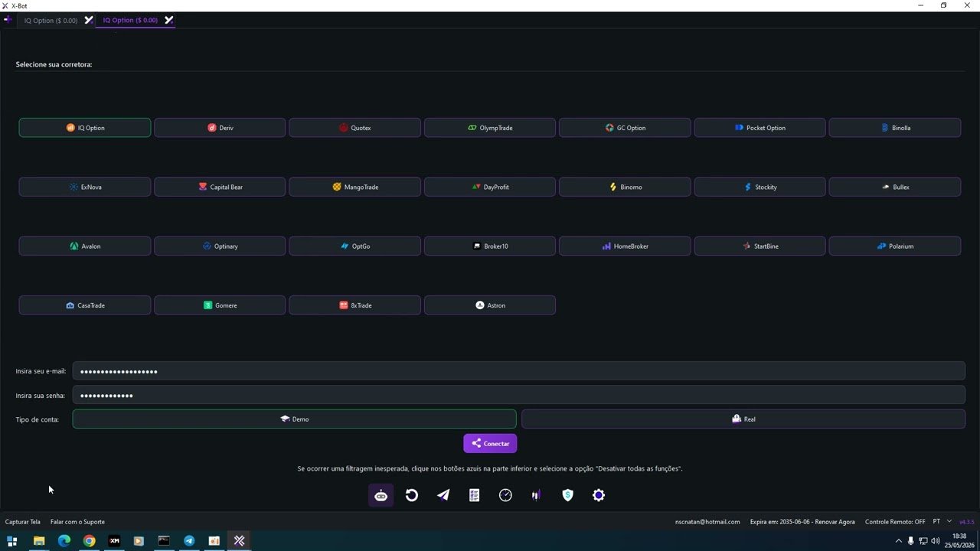Screen dimensions: 980x551
Task: Switch to the first IQ Option tab
Action: pyautogui.click(x=51, y=21)
